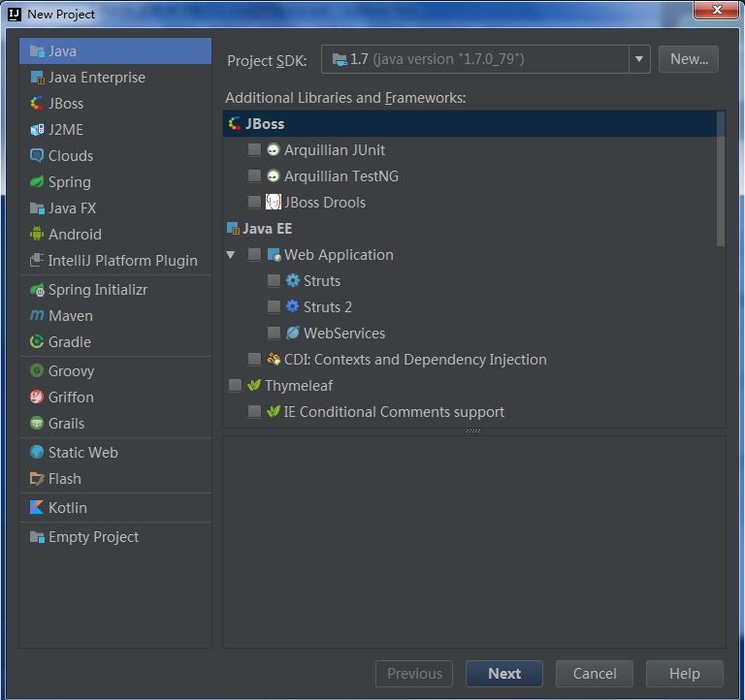
Task: Close the New Project dialog
Action: [717, 10]
